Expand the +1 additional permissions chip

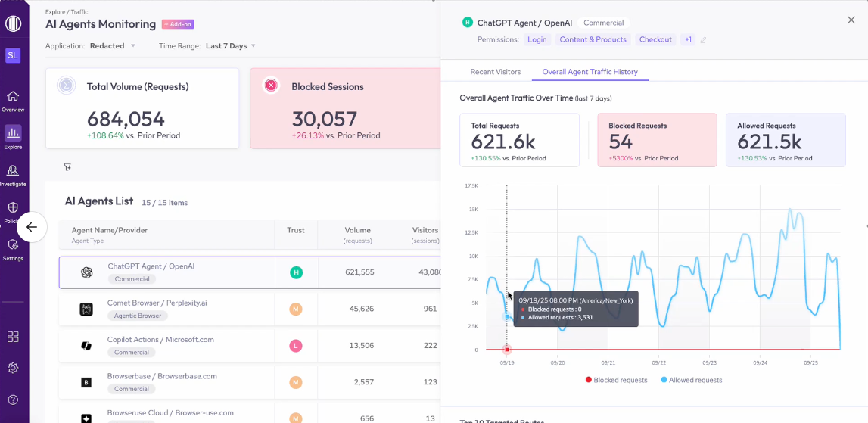688,39
